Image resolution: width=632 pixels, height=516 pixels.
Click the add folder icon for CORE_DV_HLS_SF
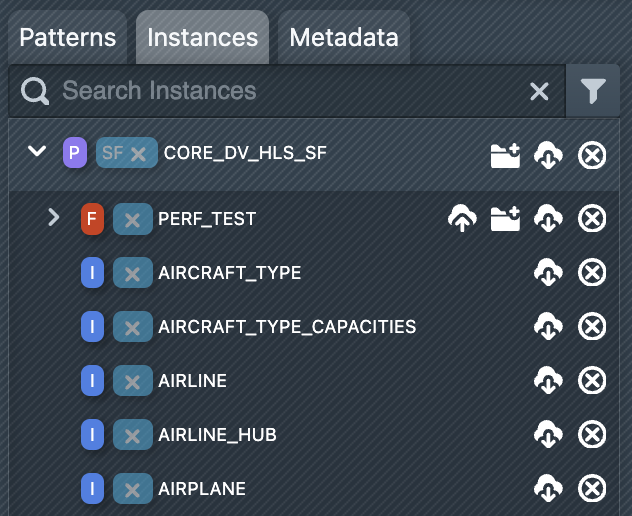coord(505,155)
